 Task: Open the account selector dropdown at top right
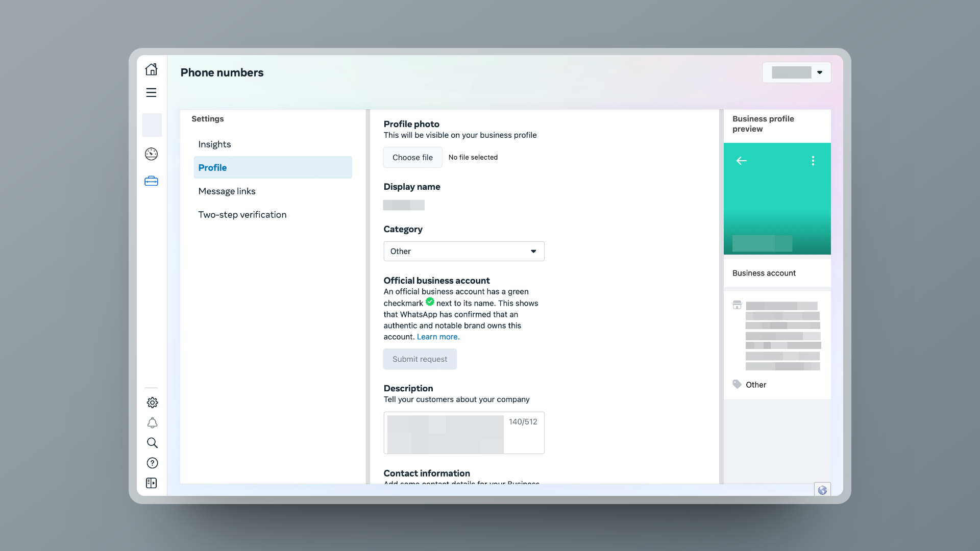(796, 72)
